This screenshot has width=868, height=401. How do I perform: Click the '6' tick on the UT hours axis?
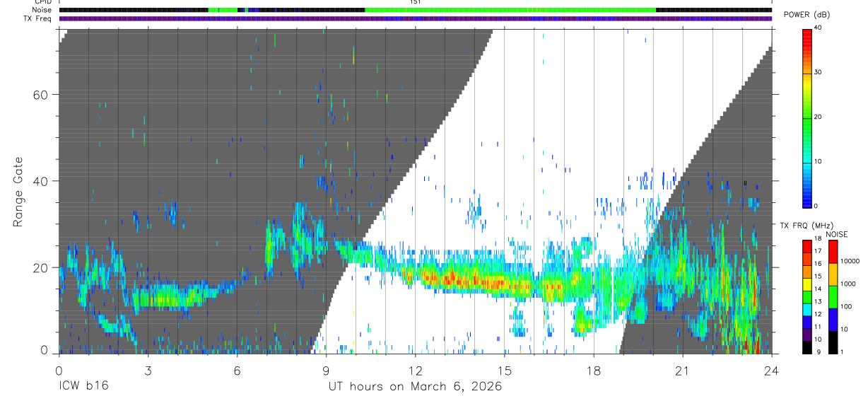tap(237, 370)
